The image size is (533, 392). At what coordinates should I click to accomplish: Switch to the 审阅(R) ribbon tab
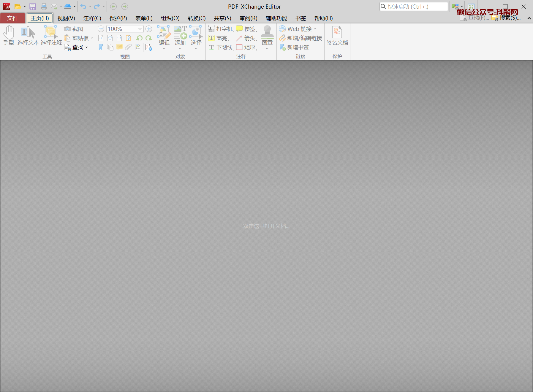tap(249, 18)
